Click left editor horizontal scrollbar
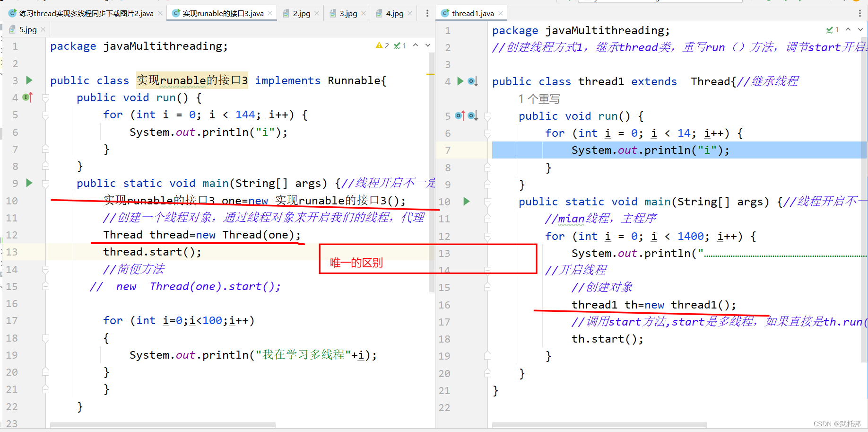The height and width of the screenshot is (432, 868). click(x=163, y=425)
